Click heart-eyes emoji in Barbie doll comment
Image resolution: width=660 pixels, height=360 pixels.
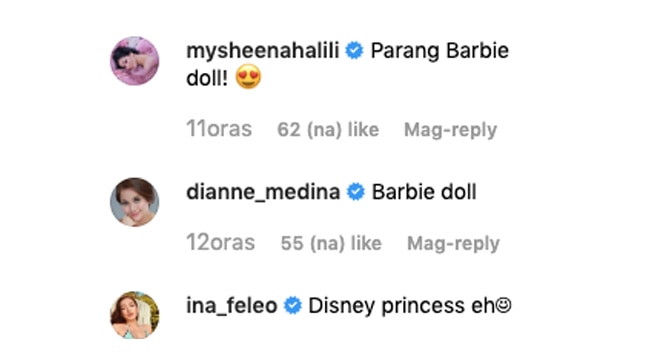[248, 77]
